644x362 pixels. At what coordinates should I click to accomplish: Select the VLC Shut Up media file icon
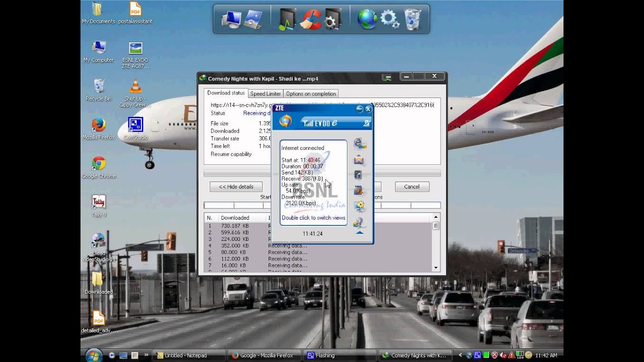(x=135, y=94)
